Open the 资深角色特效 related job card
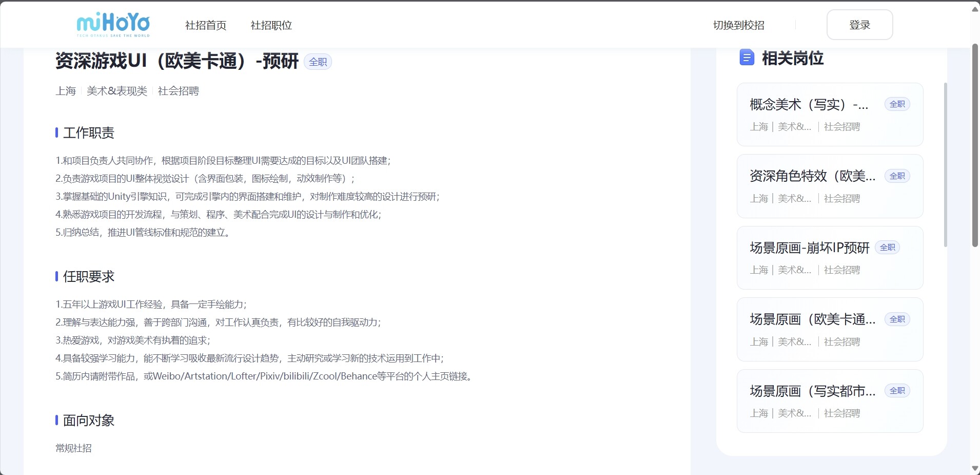980x475 pixels. click(x=812, y=176)
